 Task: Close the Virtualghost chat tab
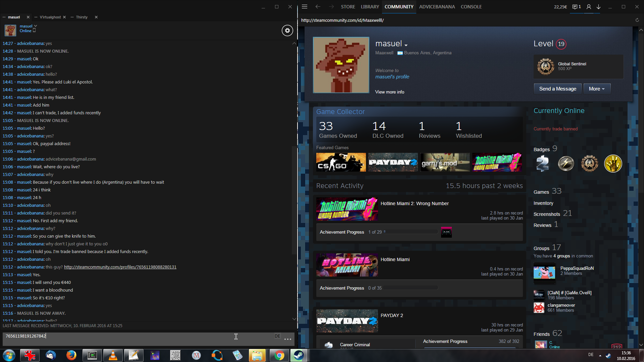[64, 17]
